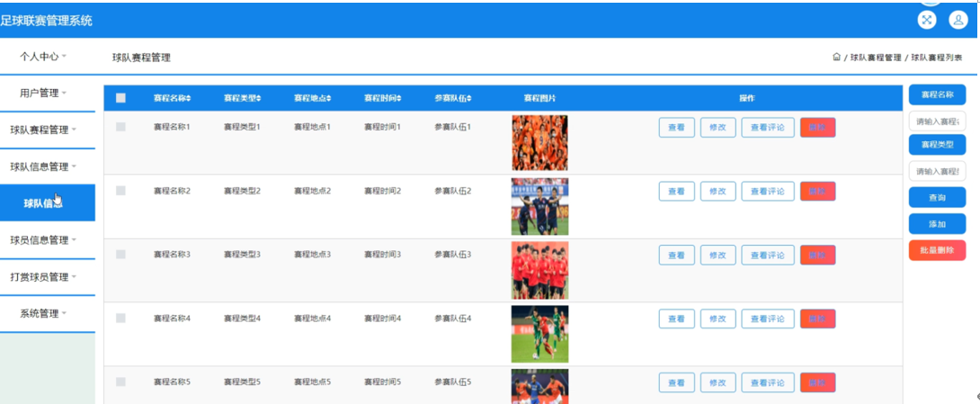Open the orange crowd image of 赛程名称1

point(539,142)
